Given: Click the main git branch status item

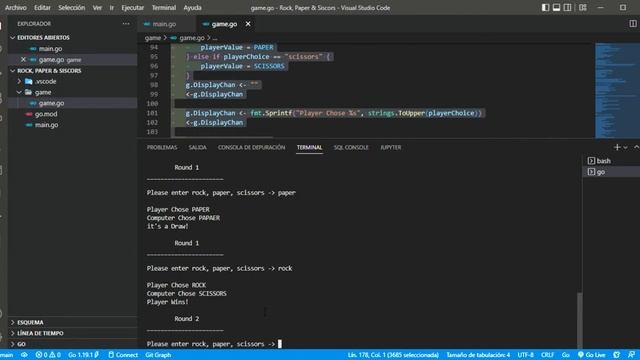Looking at the screenshot, I should (7, 355).
